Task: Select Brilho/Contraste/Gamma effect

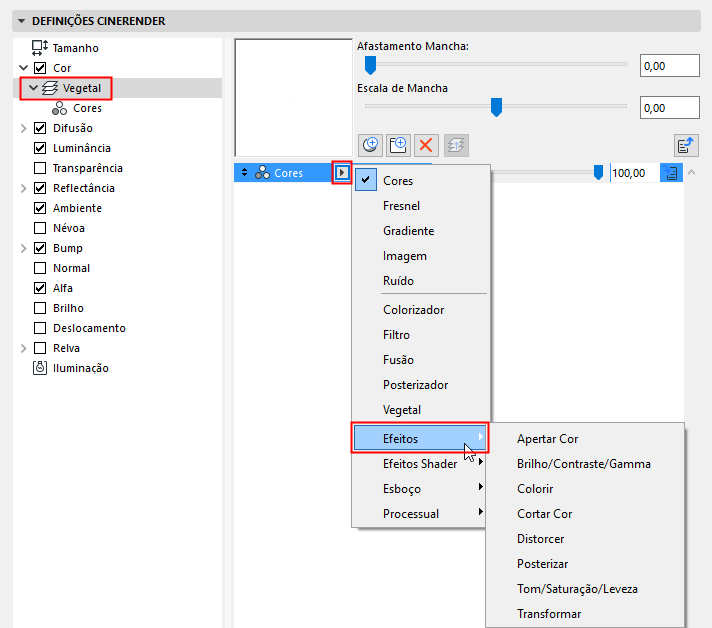Action: coord(585,464)
